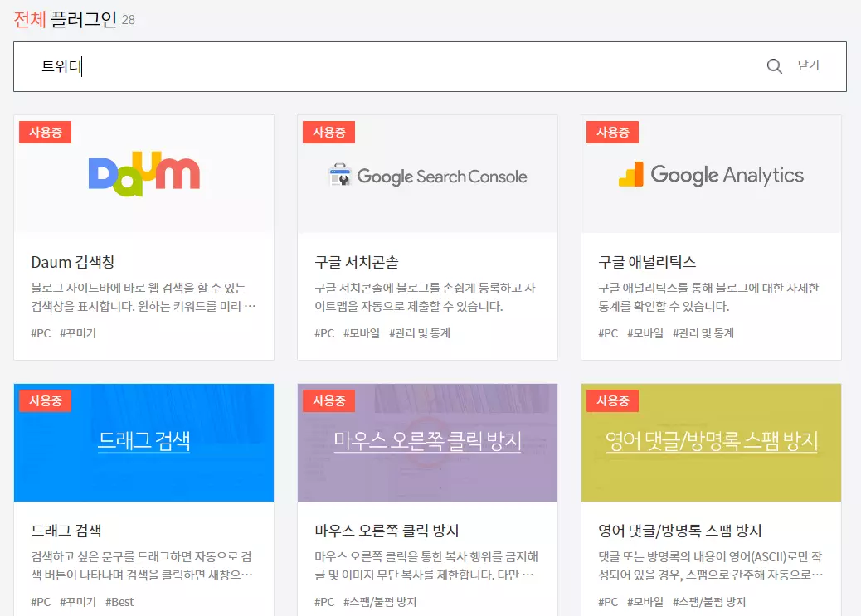The image size is (861, 616).
Task: Click #관리 및 통계 tag on 구글 애널리틱스 card
Action: [703, 333]
